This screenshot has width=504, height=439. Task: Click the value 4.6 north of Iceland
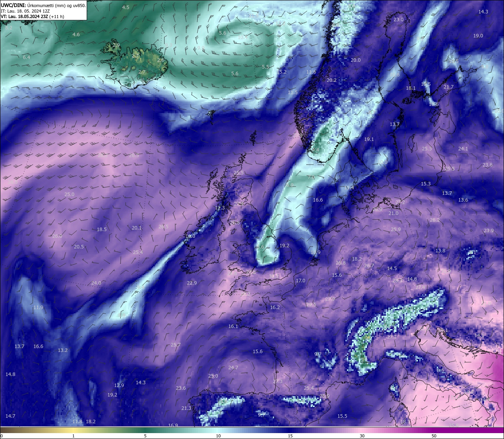point(76,35)
